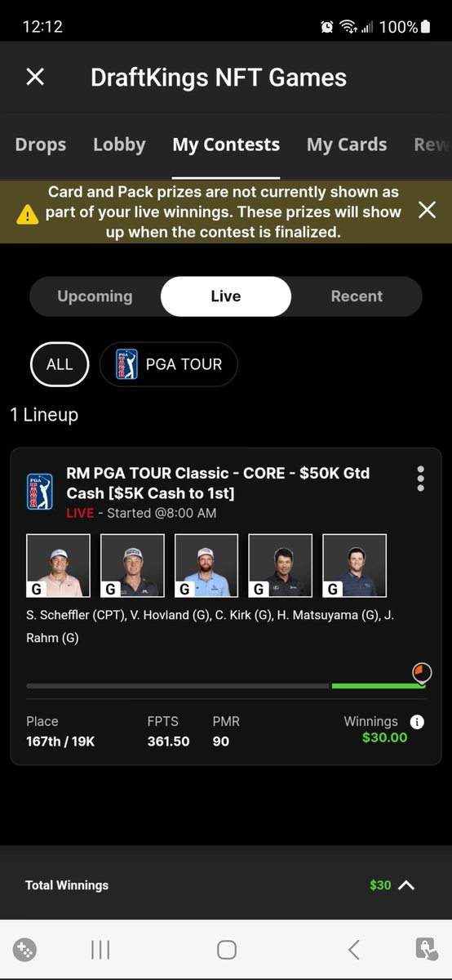
Task: Close the DraftKings NFT Games screen
Action: pos(35,77)
